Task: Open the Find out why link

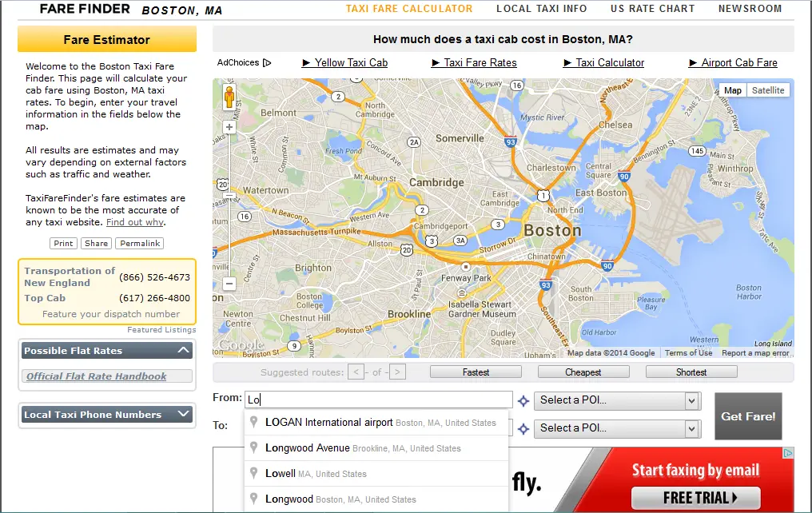Action: click(134, 222)
